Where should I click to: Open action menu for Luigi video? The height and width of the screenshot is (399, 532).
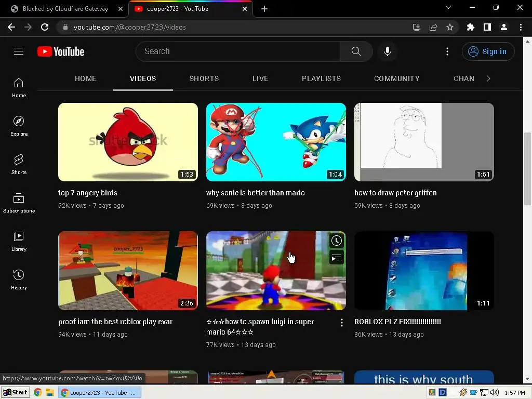tap(342, 323)
